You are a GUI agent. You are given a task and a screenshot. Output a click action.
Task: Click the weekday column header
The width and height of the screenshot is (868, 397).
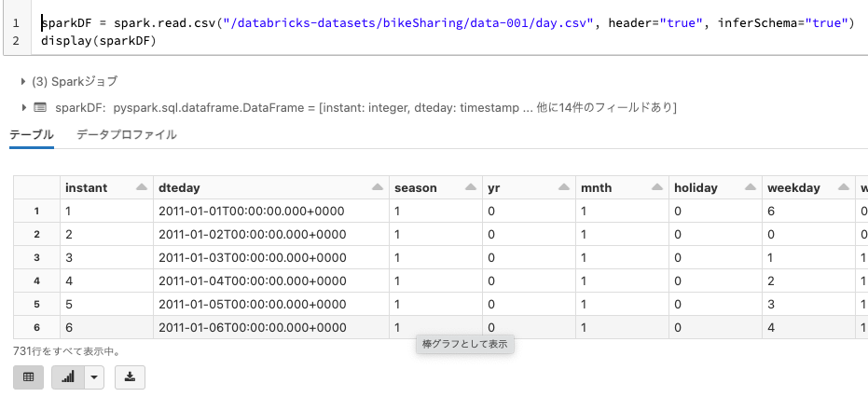pos(808,187)
